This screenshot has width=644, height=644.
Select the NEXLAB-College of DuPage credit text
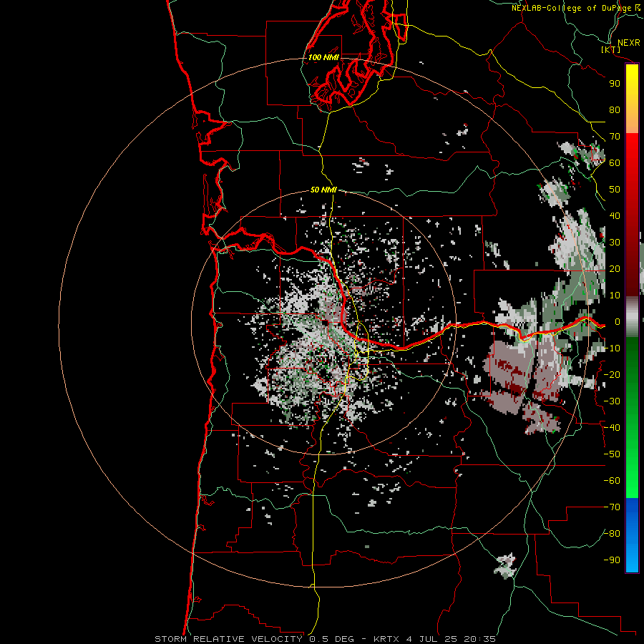(572, 8)
